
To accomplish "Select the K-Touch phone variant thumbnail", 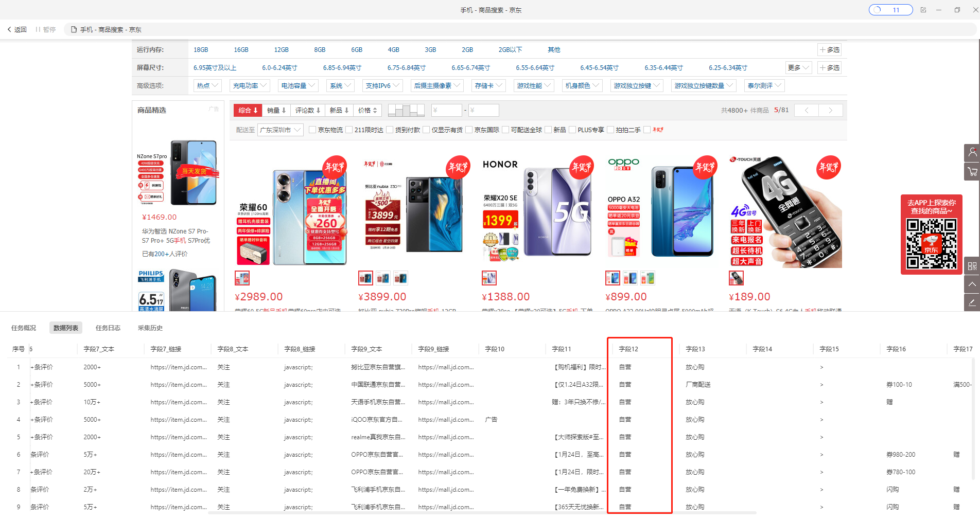I will [x=736, y=278].
